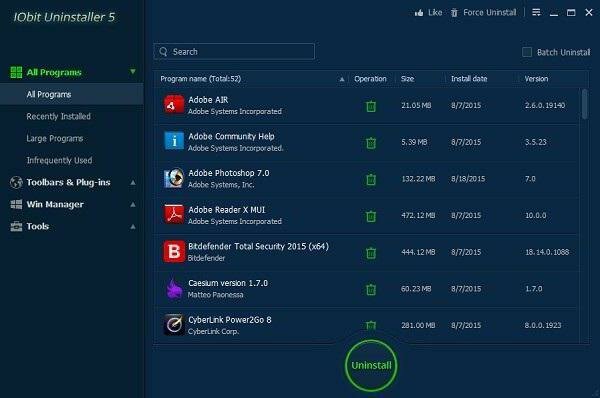Select the Caesium purple flame icon

point(174,288)
